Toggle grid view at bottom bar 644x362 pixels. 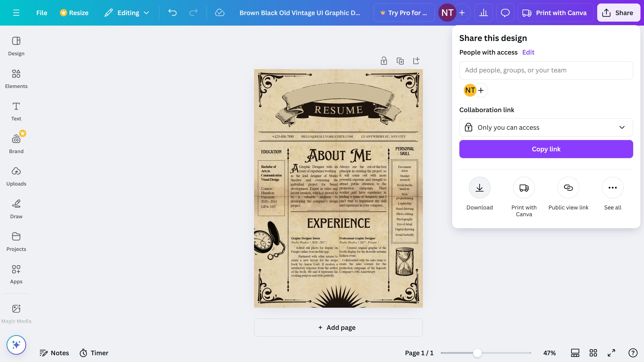coord(593,353)
